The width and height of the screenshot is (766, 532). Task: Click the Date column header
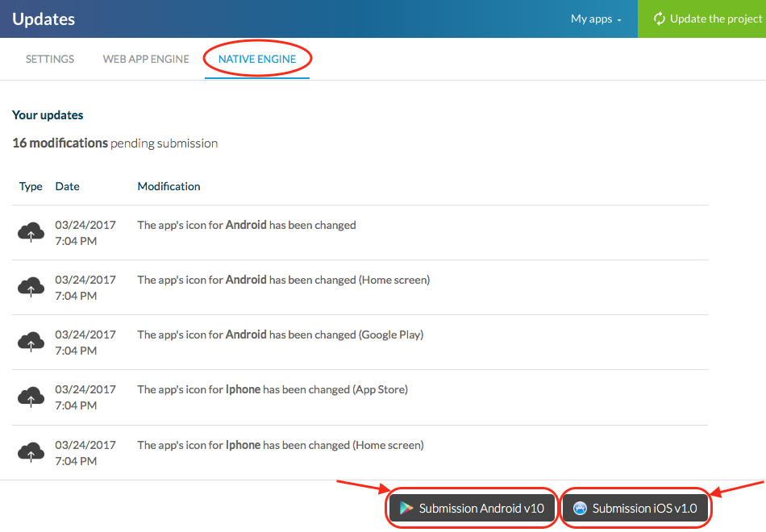[x=67, y=186]
